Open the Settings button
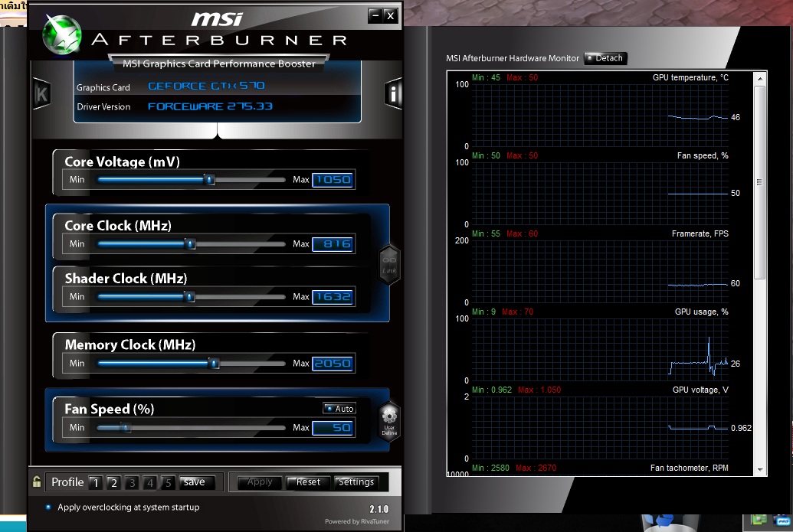Image resolution: width=793 pixels, height=532 pixels. (x=356, y=482)
